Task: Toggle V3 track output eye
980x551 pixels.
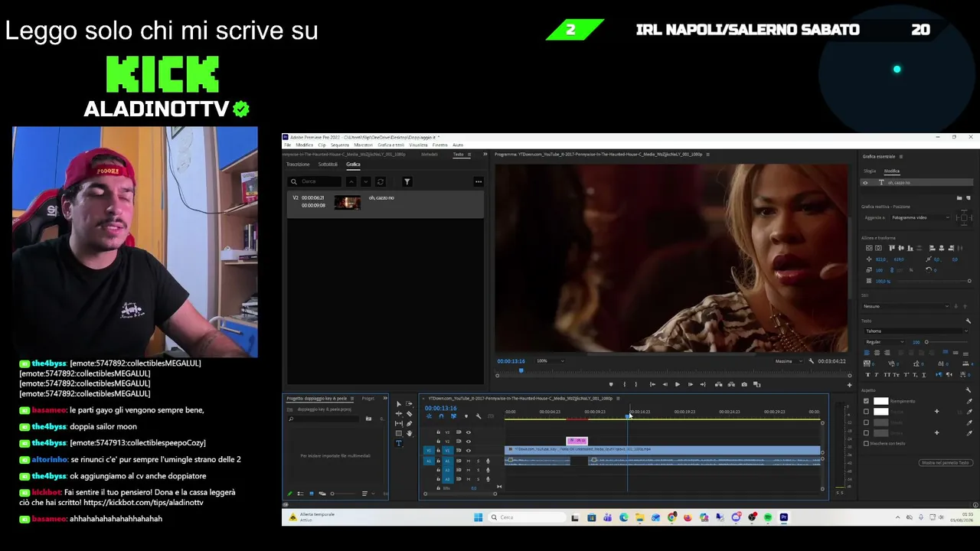Action: point(469,432)
